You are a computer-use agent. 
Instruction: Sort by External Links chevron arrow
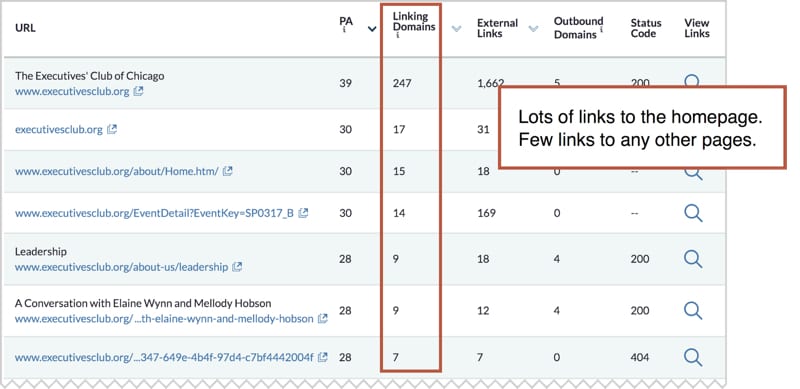(x=533, y=29)
